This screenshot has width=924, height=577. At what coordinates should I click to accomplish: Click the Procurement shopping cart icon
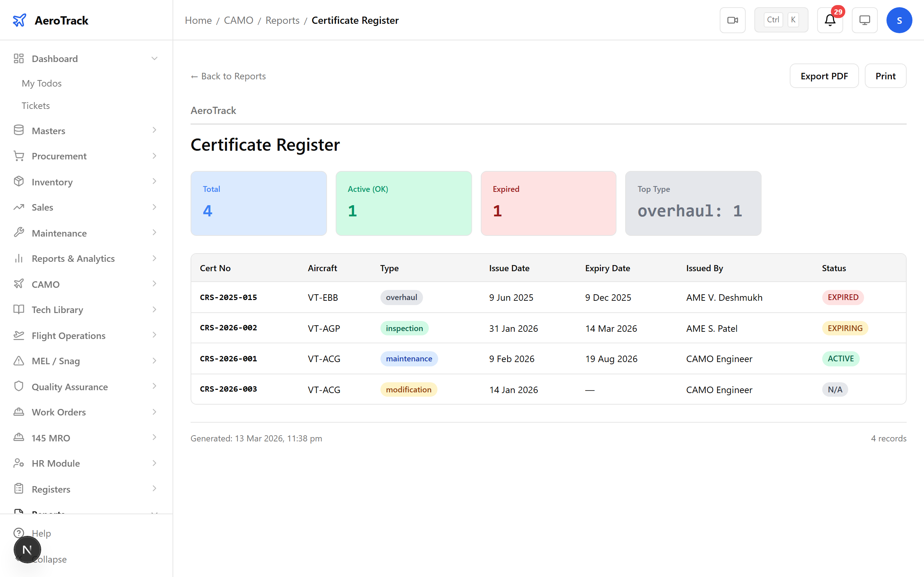(19, 156)
